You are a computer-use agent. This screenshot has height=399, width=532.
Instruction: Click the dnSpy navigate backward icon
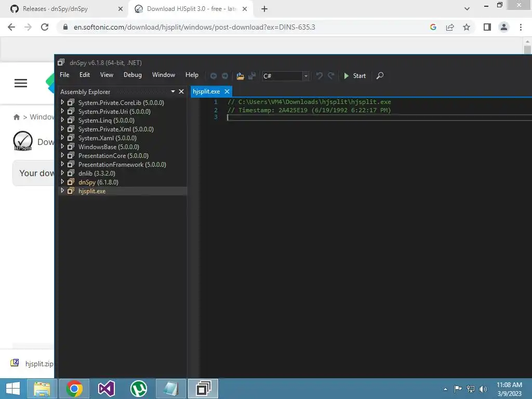[x=214, y=76]
